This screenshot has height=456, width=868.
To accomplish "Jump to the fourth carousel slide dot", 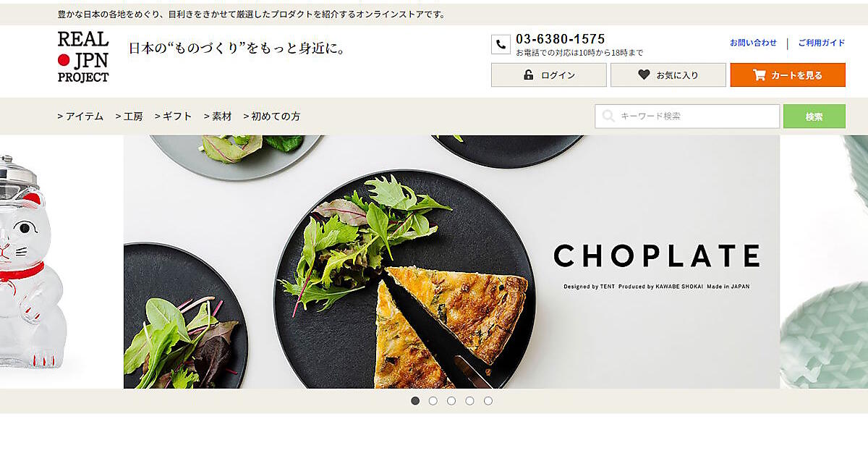I will point(470,400).
